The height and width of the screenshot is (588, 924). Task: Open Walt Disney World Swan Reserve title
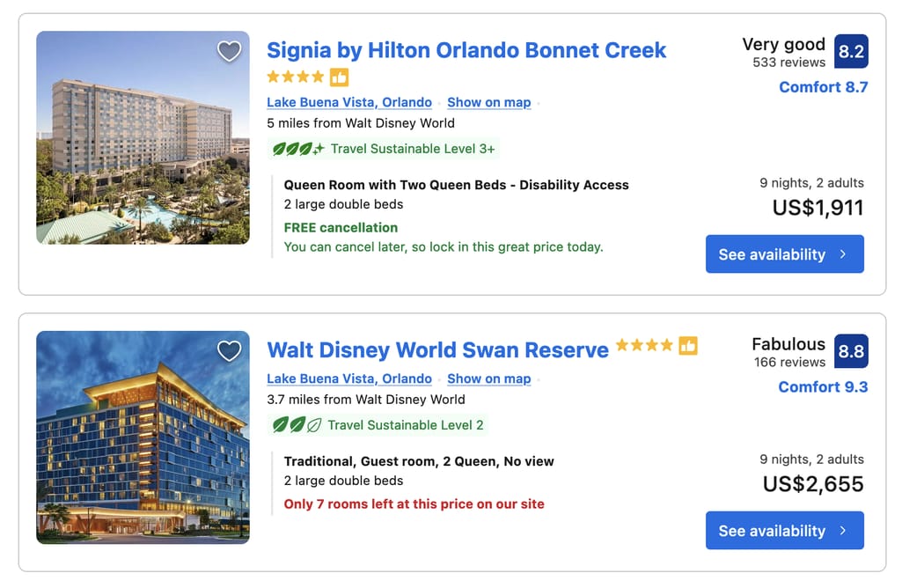point(437,350)
